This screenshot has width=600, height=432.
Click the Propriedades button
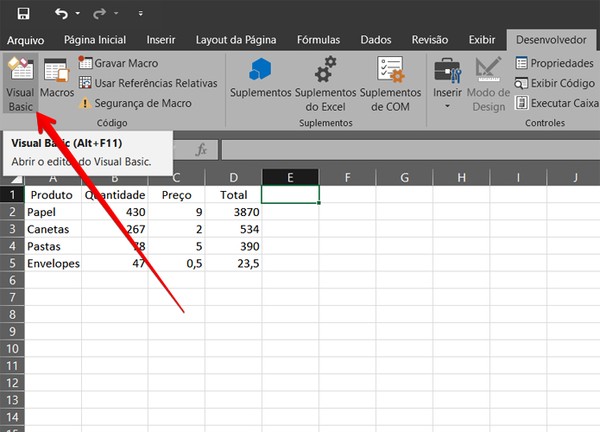(x=554, y=63)
